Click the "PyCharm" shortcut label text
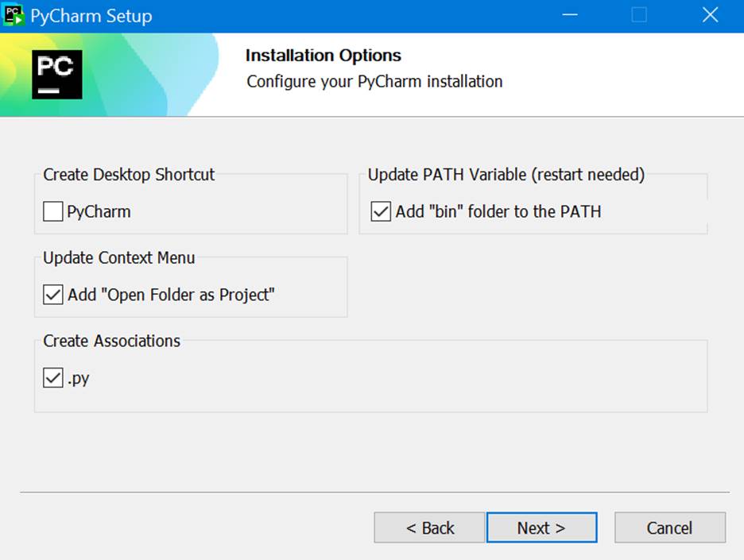Screen dimensions: 744x560 pyautogui.click(x=99, y=212)
